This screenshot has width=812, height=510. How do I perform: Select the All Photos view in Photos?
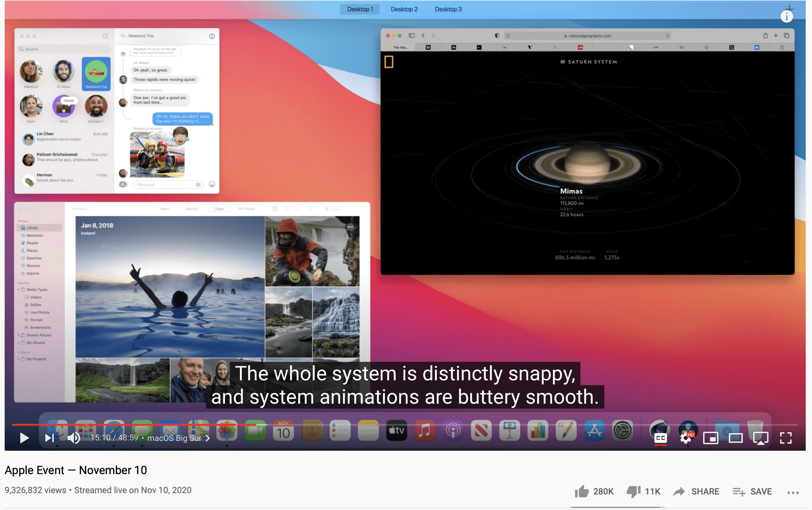(247, 209)
